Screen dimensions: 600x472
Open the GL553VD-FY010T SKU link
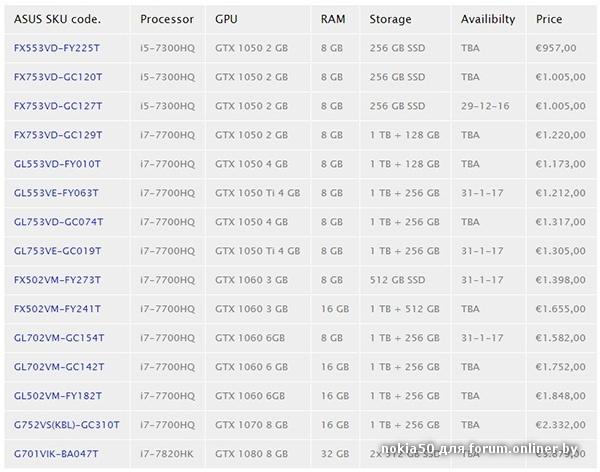coord(57,164)
